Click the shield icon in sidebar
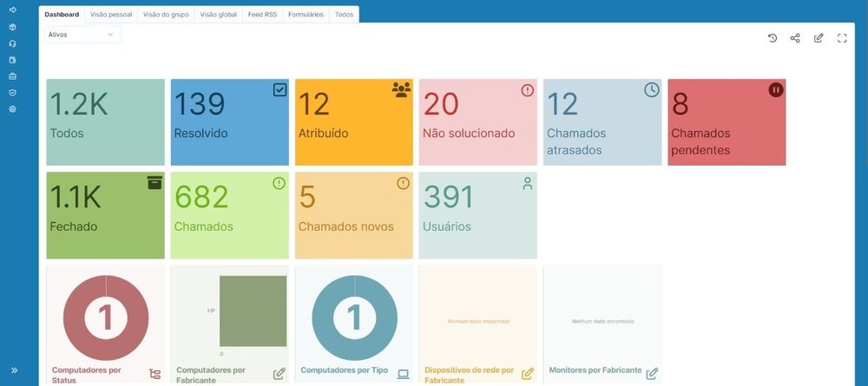This screenshot has width=868, height=386. [x=12, y=92]
